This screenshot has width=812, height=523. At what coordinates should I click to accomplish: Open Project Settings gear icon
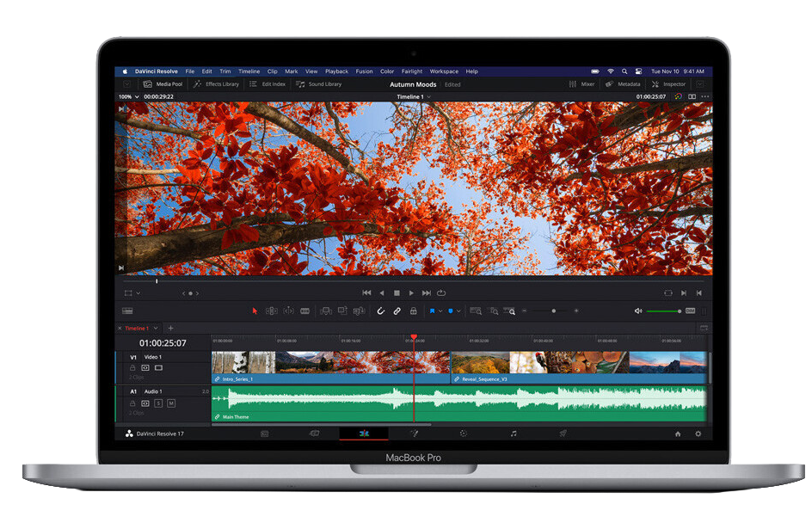pyautogui.click(x=698, y=434)
